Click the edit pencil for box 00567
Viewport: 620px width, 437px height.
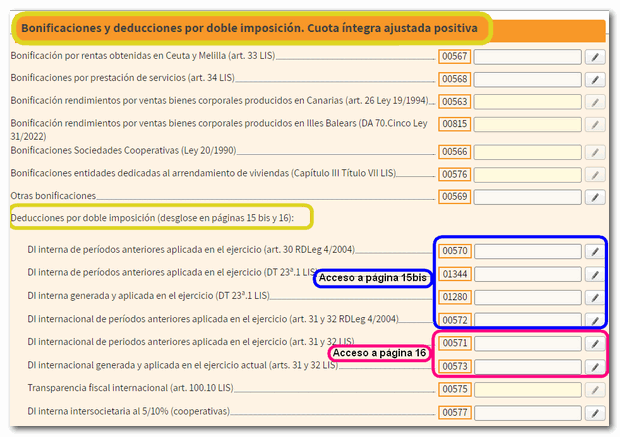pyautogui.click(x=594, y=57)
